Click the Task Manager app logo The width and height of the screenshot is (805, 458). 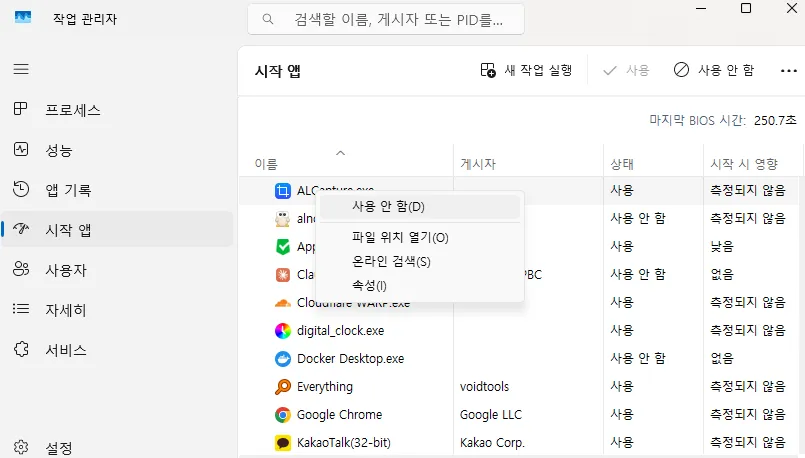pyautogui.click(x=23, y=18)
